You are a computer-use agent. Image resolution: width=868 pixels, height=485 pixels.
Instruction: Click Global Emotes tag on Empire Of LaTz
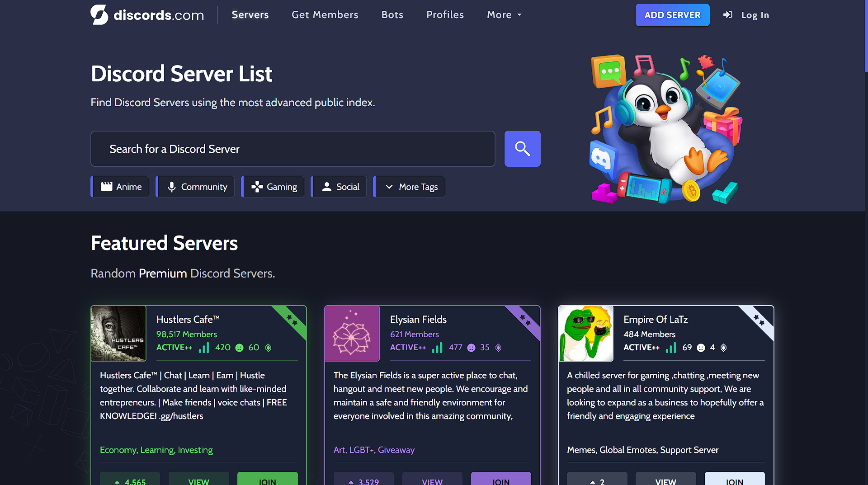click(x=628, y=450)
